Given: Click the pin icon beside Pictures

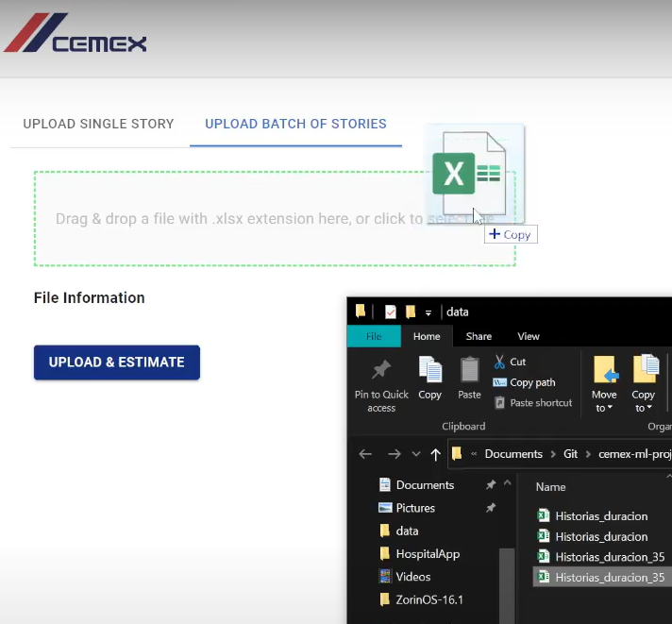Looking at the screenshot, I should 491,508.
